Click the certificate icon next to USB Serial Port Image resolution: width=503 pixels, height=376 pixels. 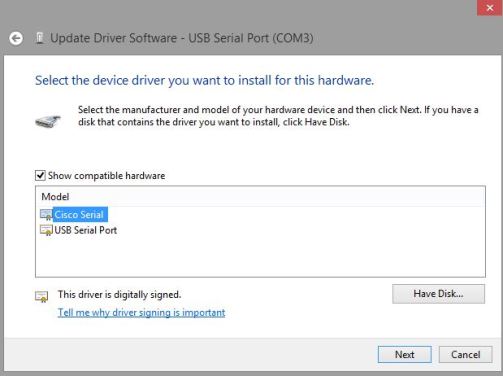point(46,230)
